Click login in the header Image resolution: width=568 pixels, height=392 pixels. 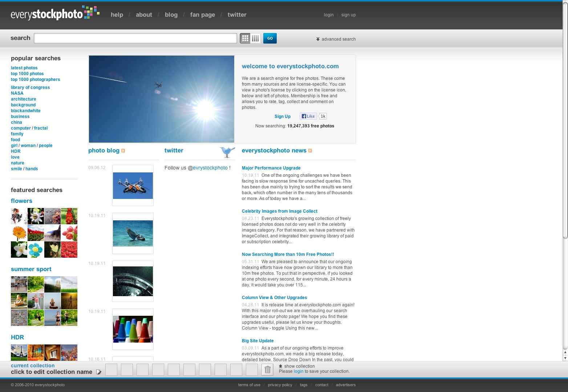coord(329,15)
